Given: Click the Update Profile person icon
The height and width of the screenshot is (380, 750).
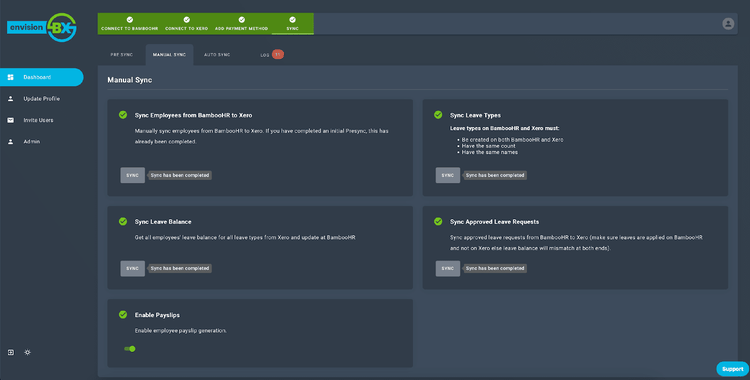Looking at the screenshot, I should click(11, 99).
